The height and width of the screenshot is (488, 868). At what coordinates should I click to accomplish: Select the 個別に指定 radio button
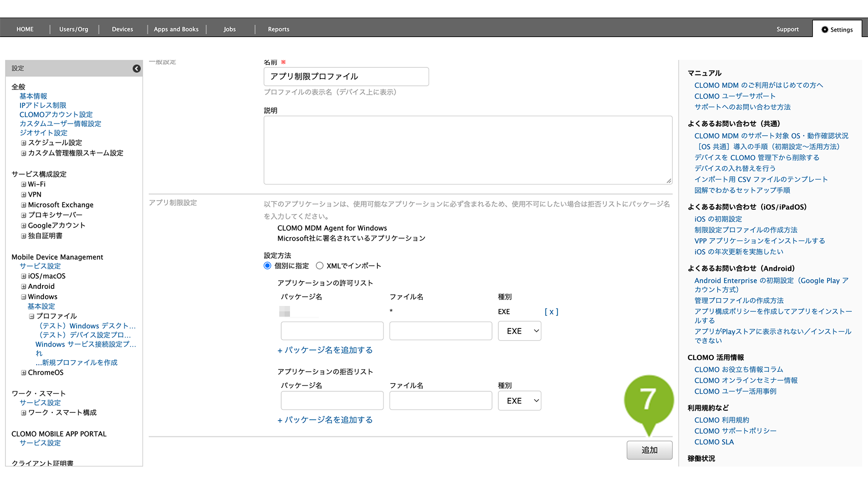(x=268, y=266)
